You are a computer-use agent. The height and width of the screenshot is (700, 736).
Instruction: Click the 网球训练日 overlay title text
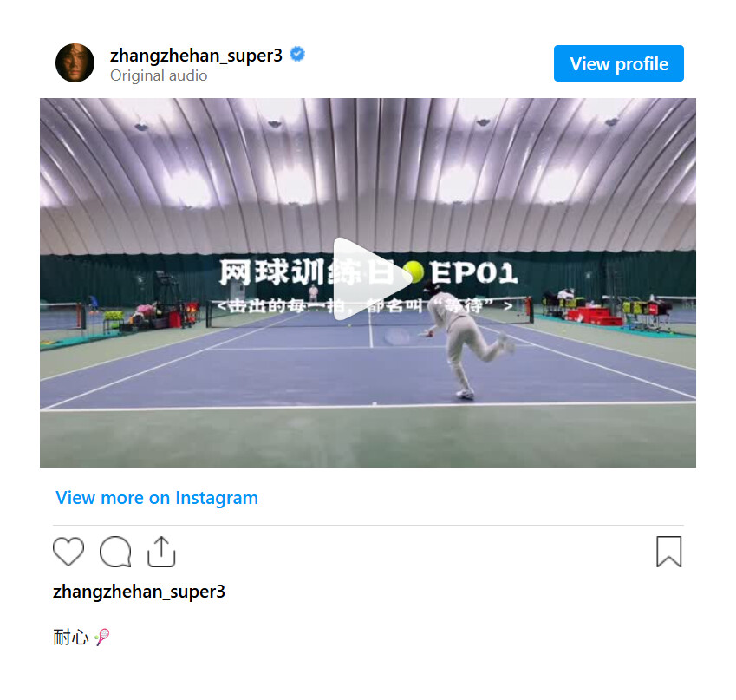[307, 272]
